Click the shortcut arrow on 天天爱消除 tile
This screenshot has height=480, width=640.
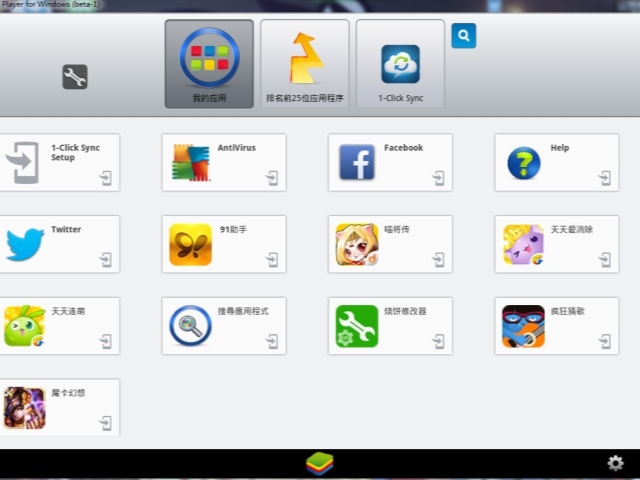605,260
